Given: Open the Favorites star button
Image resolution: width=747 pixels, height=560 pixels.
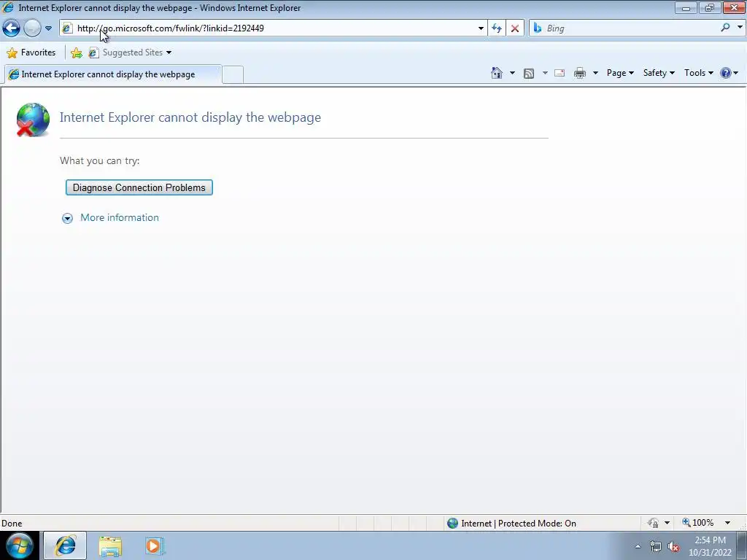Looking at the screenshot, I should pyautogui.click(x=31, y=52).
